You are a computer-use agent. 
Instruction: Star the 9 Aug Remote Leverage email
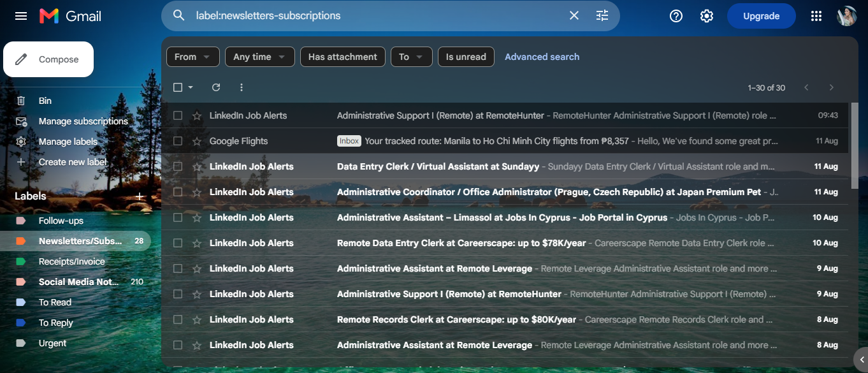197,268
